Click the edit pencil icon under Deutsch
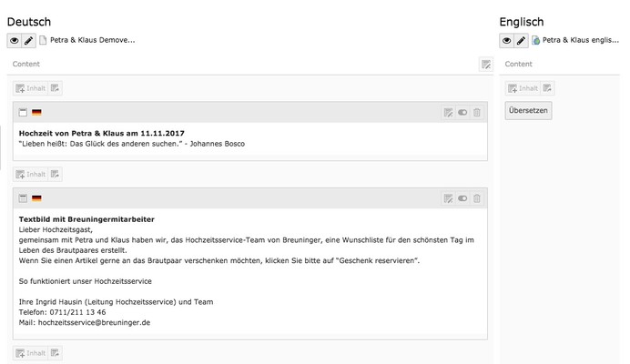The image size is (630, 364). coord(28,41)
